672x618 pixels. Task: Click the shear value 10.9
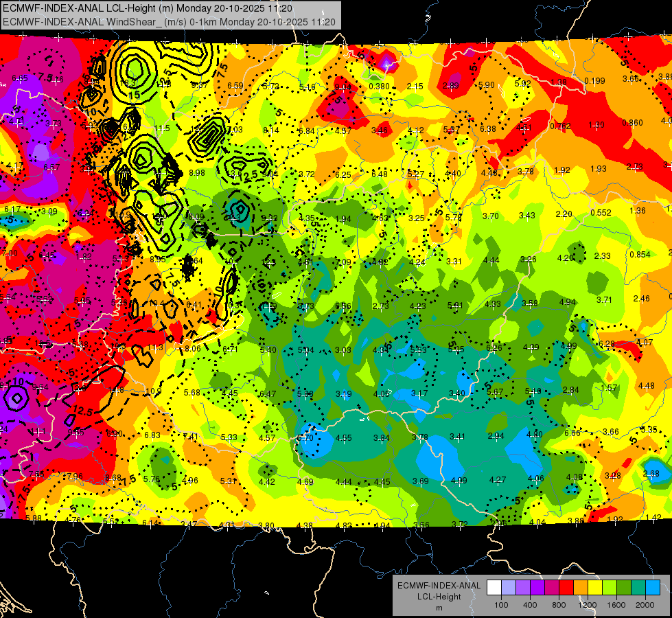coord(154,391)
